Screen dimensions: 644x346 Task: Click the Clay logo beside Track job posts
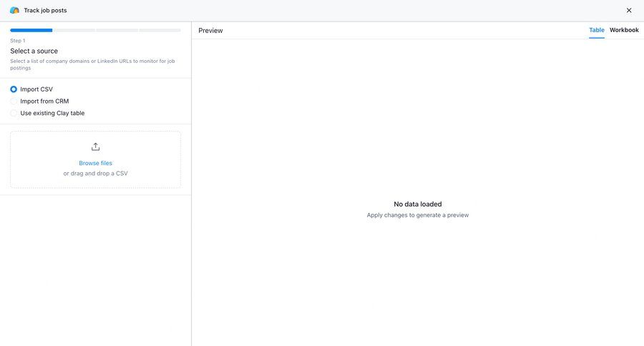tap(14, 10)
